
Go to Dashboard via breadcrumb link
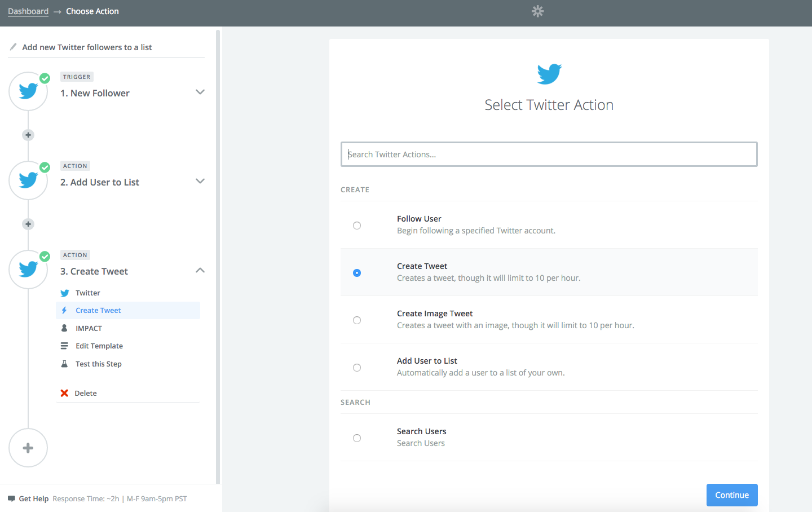point(28,11)
